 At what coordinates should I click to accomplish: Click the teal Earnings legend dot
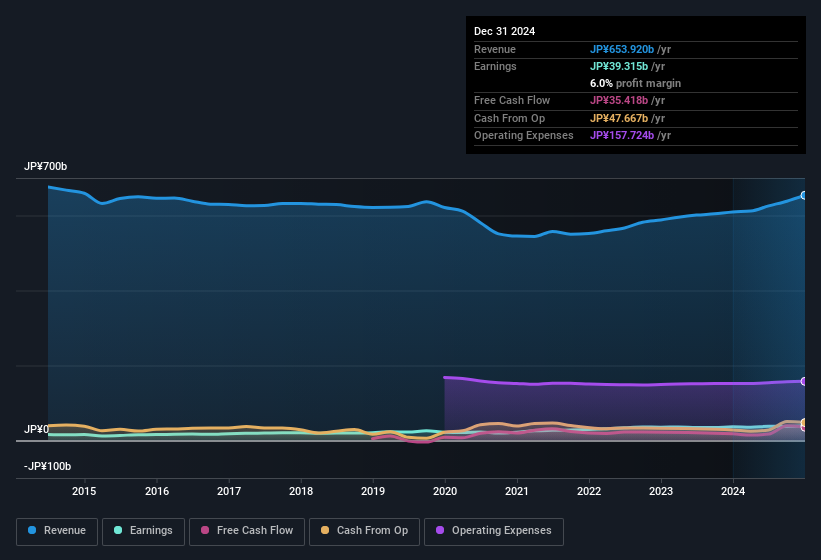coord(118,531)
